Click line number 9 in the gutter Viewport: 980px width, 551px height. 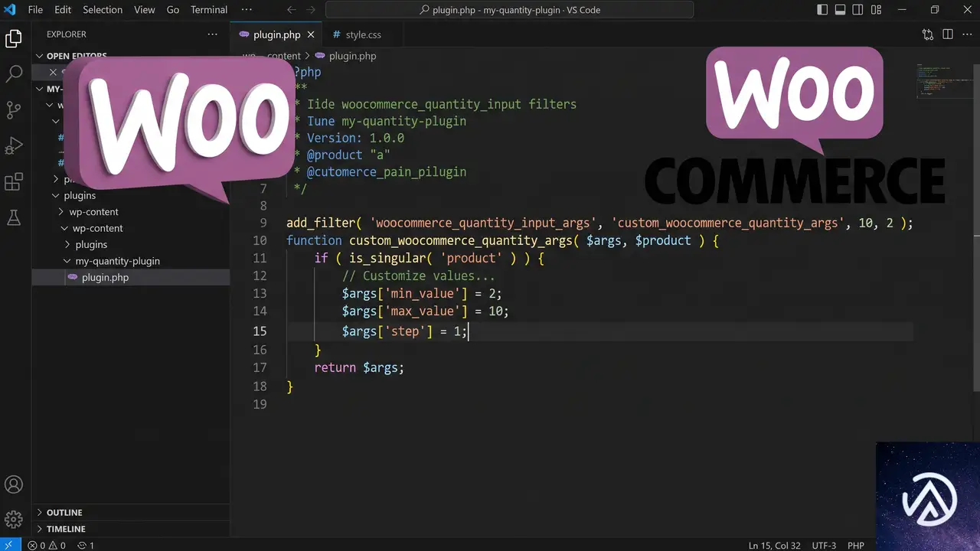click(263, 223)
